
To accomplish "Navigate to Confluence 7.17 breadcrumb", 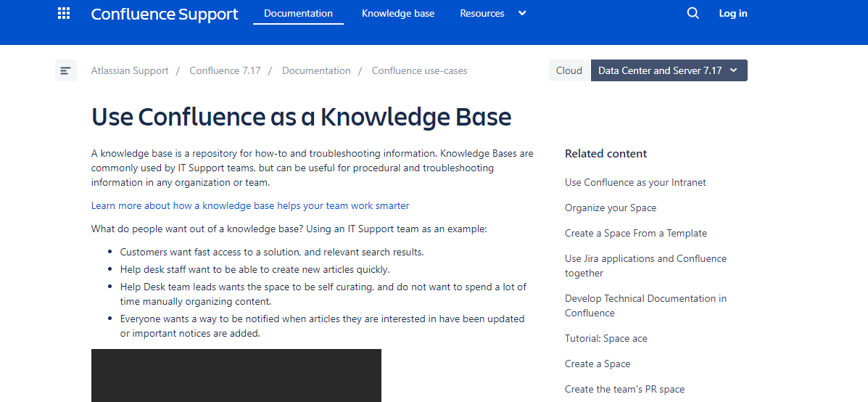I will tap(225, 71).
